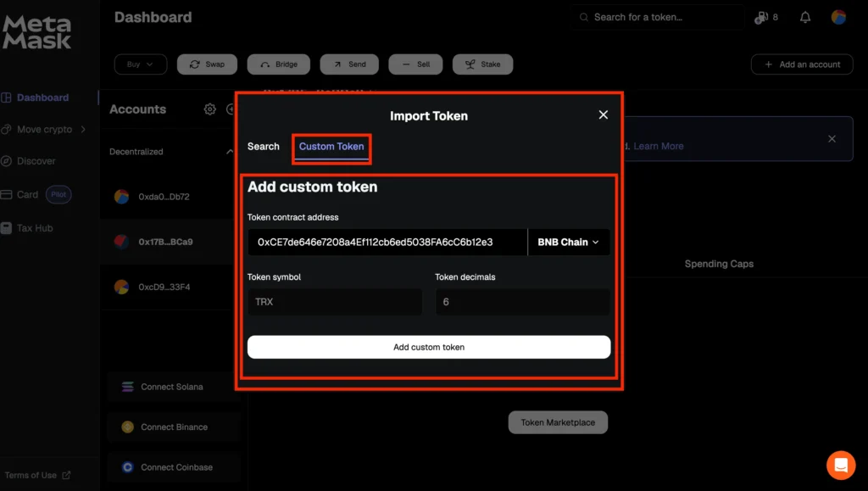The image size is (868, 491).
Task: Click the Token symbol field
Action: tap(334, 302)
